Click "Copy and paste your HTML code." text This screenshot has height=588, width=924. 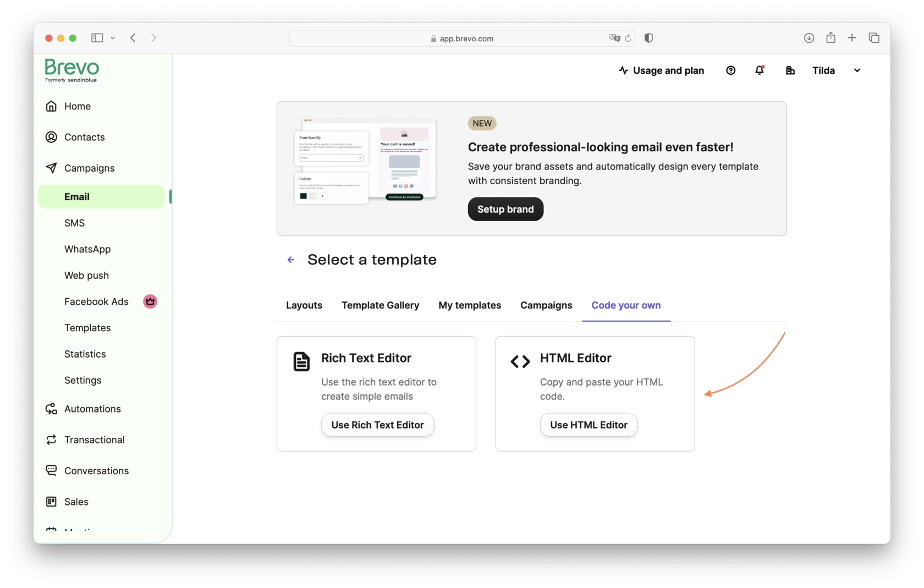point(601,389)
